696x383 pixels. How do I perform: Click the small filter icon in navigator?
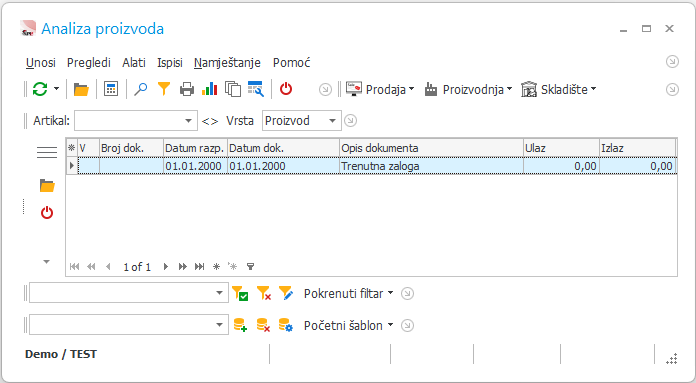(250, 266)
